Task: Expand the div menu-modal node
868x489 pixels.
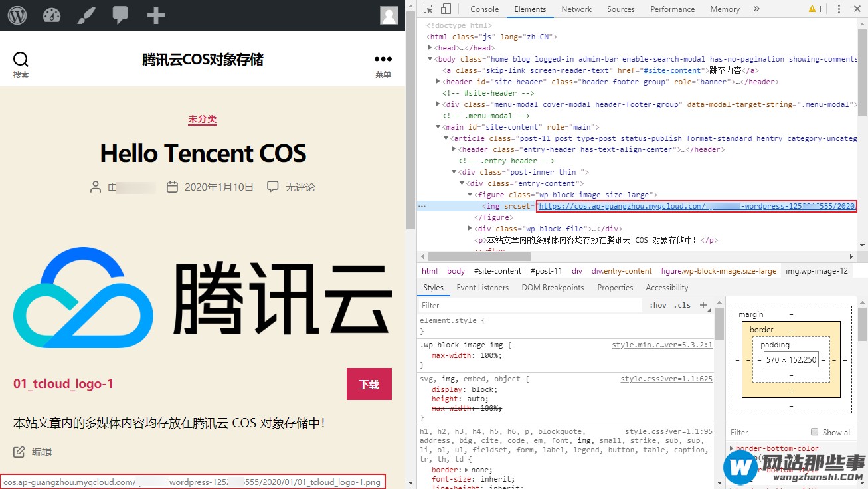Action: click(438, 104)
